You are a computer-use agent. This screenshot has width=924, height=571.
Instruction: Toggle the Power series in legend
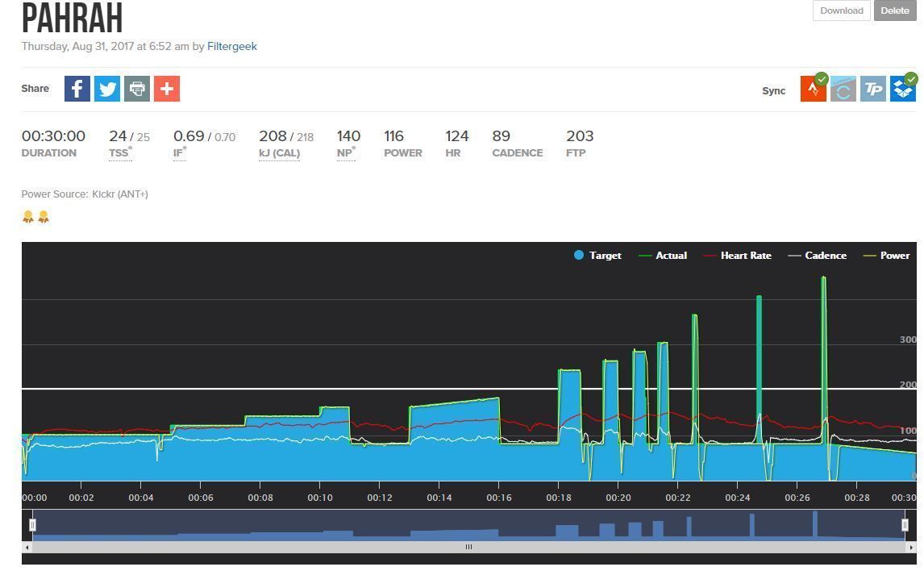887,256
